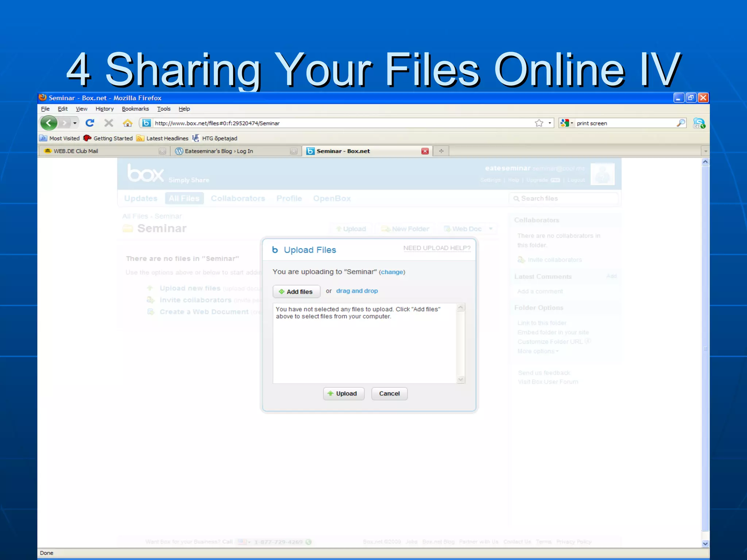Open the Edit menu
The image size is (747, 560).
click(63, 109)
